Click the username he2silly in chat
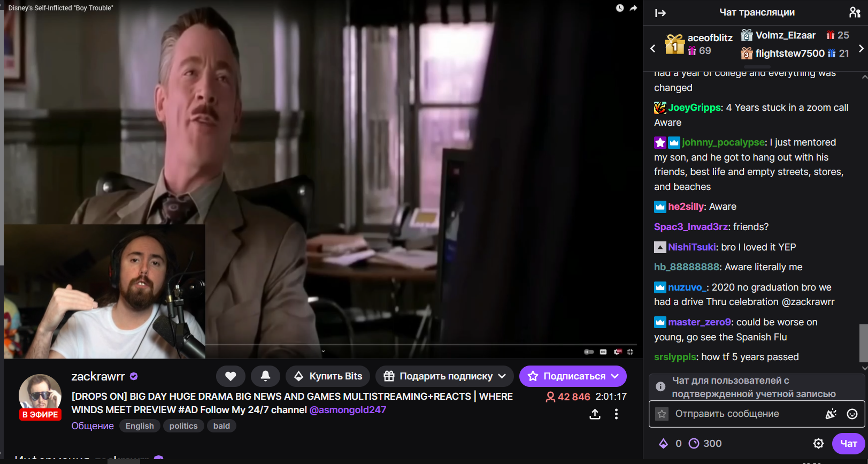This screenshot has width=868, height=464. [x=686, y=207]
